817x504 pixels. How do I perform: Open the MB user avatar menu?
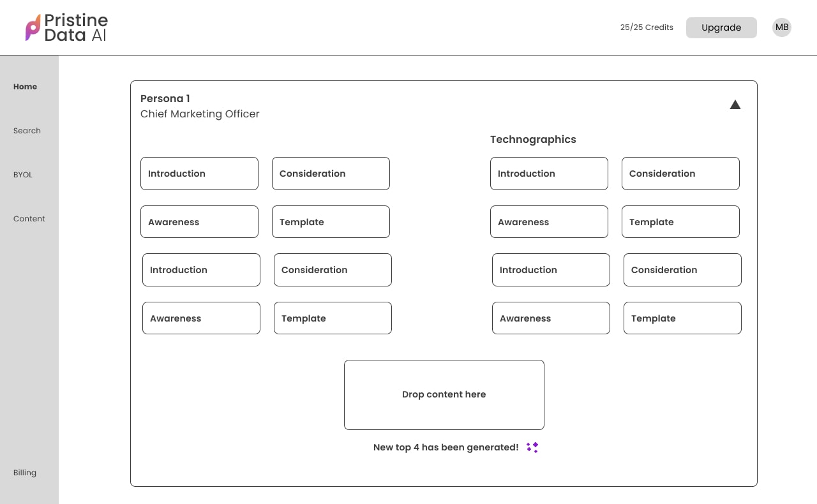pyautogui.click(x=781, y=27)
